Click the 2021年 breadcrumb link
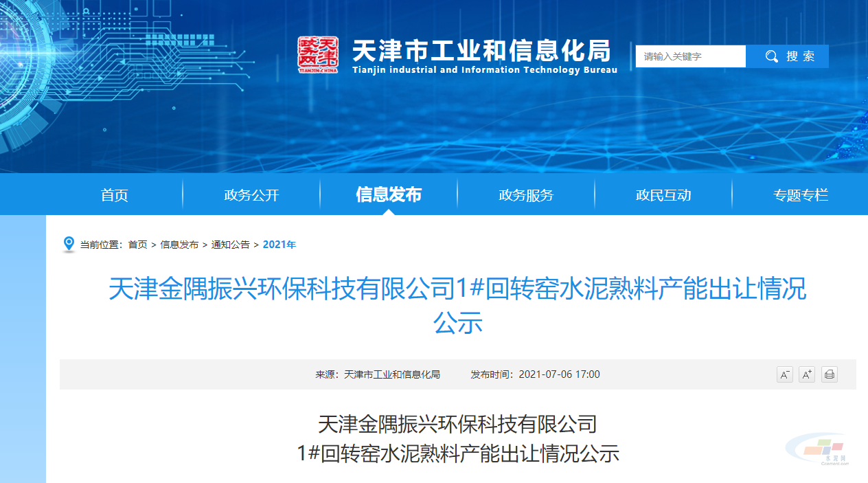Viewport: 868px width, 483px height. pos(279,245)
